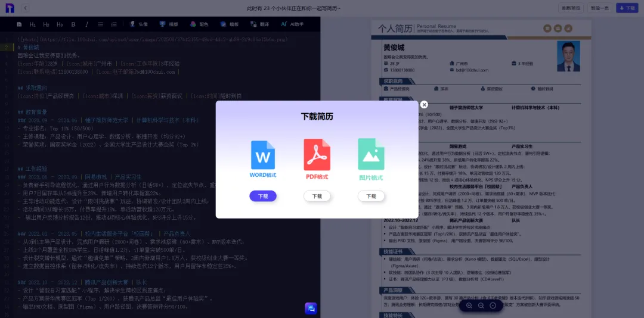
Task: Insert an unordered bullet list
Action: [100, 24]
